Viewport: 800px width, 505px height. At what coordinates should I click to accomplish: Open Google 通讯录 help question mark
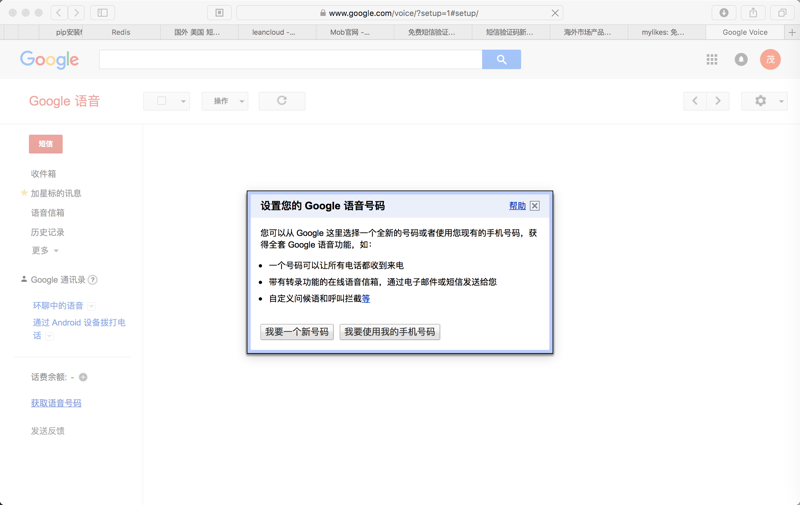coord(92,280)
